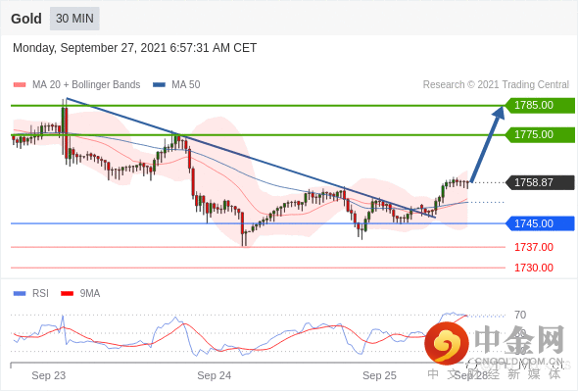Image resolution: width=578 pixels, height=392 pixels.
Task: Click the 1737.00 red support label
Action: pyautogui.click(x=534, y=247)
